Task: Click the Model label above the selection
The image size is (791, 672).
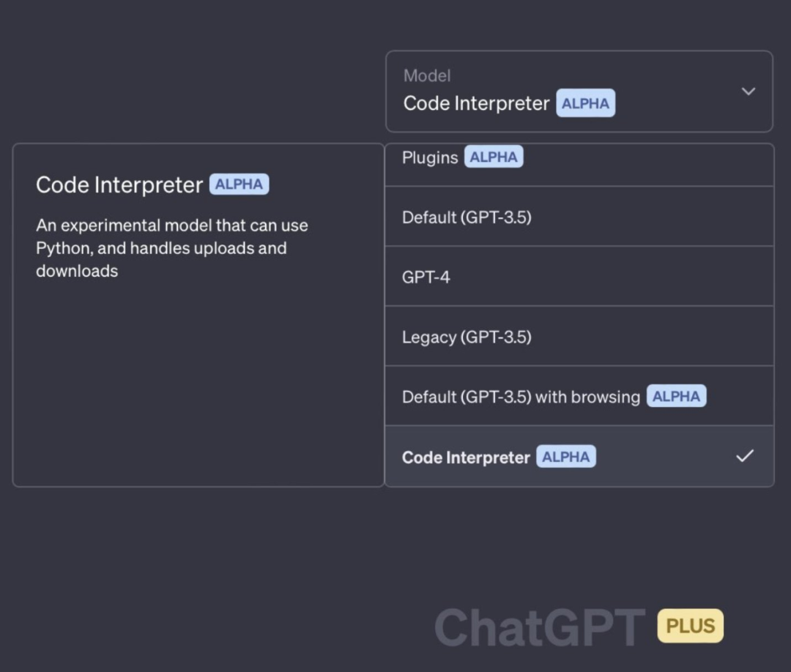Action: [x=427, y=75]
